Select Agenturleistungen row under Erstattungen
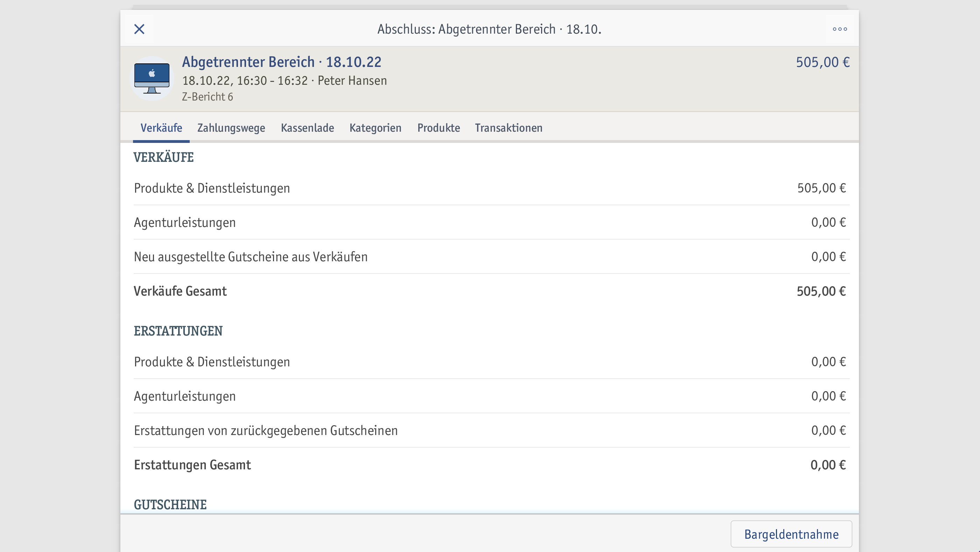This screenshot has width=980, height=552. (491, 396)
